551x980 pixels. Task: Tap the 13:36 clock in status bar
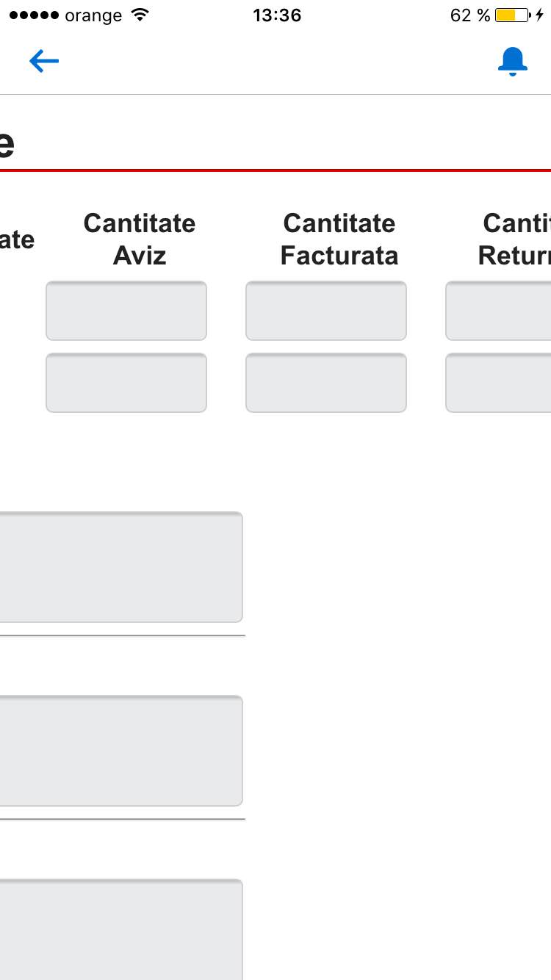pyautogui.click(x=277, y=15)
